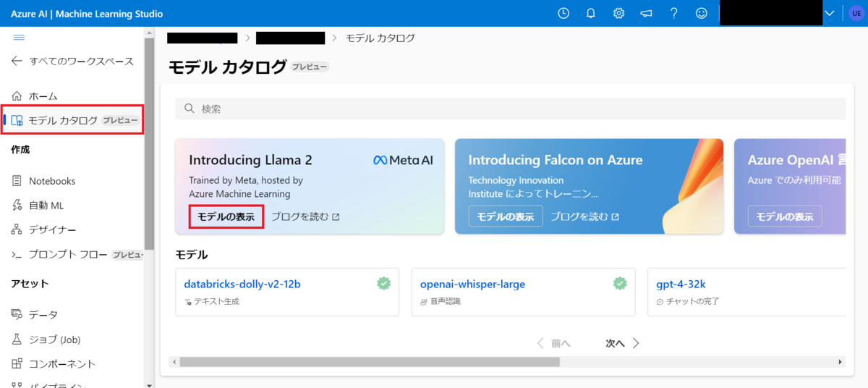Image resolution: width=868 pixels, height=388 pixels.
Task: Click verified badge on openai-whisper-large
Action: coord(620,284)
